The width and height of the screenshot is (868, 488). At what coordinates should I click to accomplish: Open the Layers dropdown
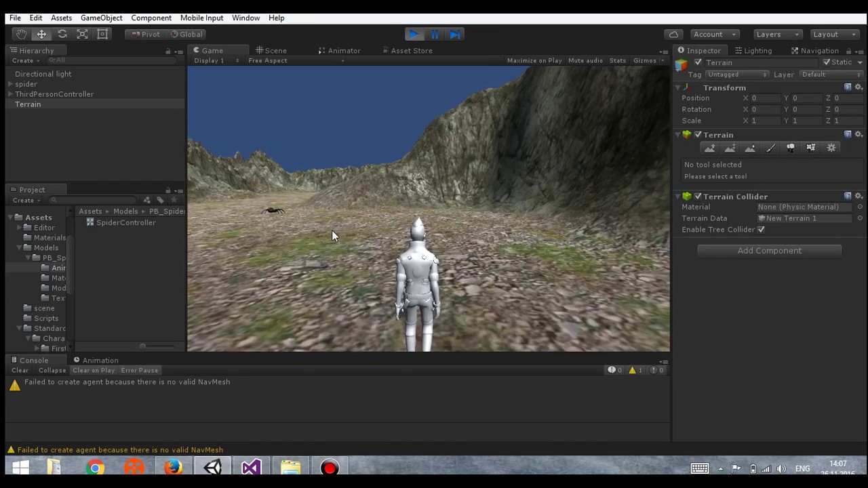(x=778, y=34)
